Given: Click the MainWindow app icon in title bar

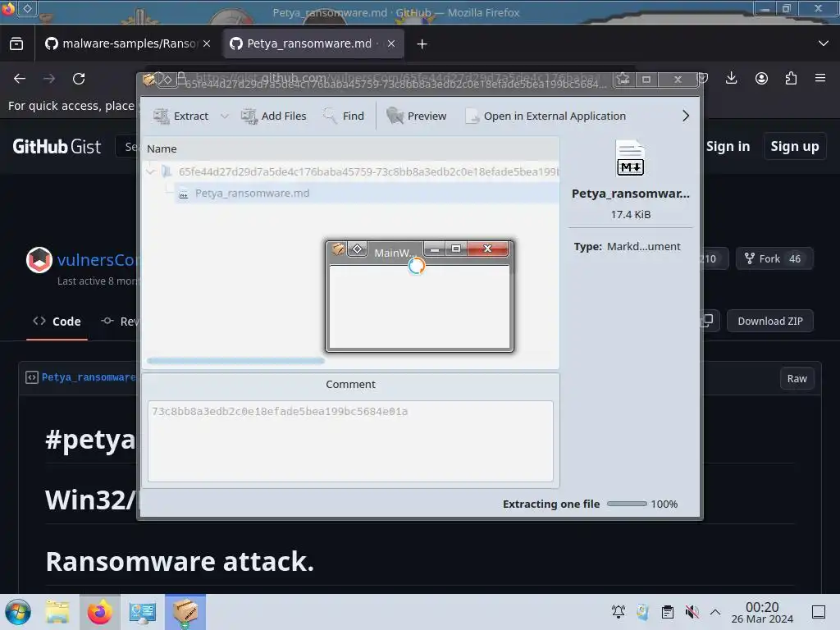Looking at the screenshot, I should point(338,249).
